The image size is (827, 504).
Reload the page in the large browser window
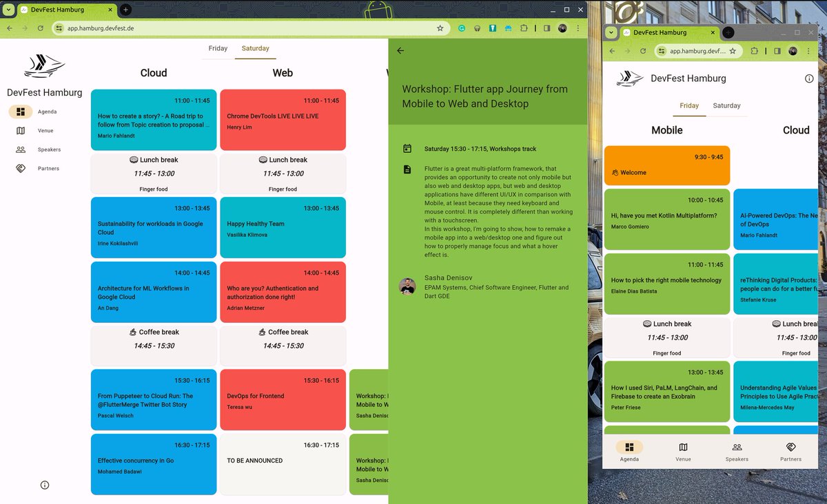[41, 28]
